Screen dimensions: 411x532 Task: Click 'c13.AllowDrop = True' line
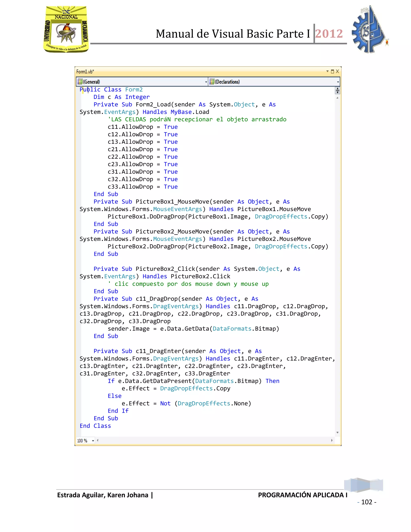point(143,142)
